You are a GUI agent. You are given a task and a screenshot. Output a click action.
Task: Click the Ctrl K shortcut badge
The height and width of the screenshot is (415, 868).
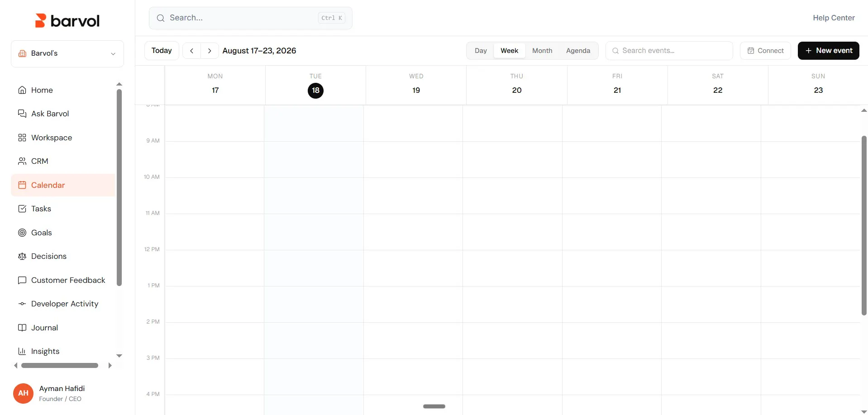coord(332,18)
